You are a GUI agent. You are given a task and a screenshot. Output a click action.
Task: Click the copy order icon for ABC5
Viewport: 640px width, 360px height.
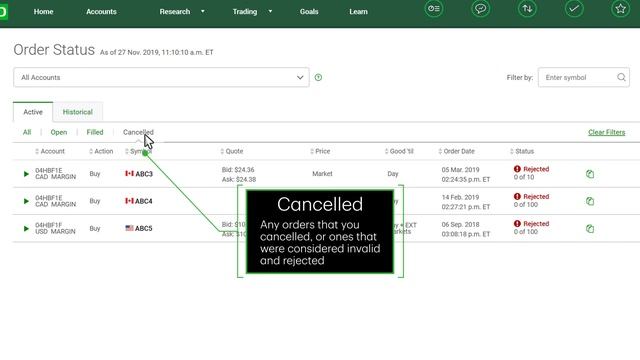590,229
